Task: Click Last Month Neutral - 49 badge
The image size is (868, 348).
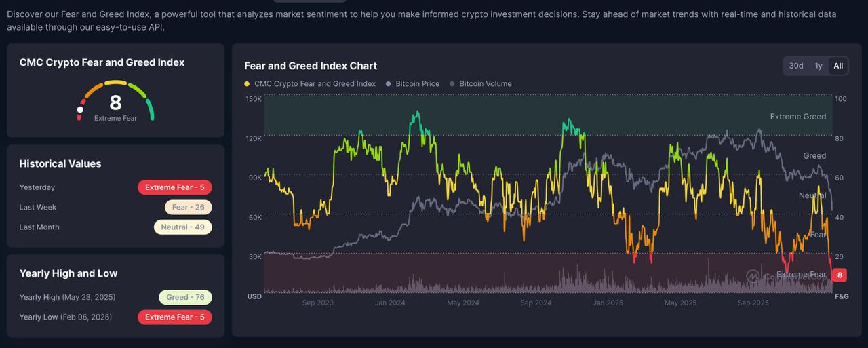Action: (182, 227)
